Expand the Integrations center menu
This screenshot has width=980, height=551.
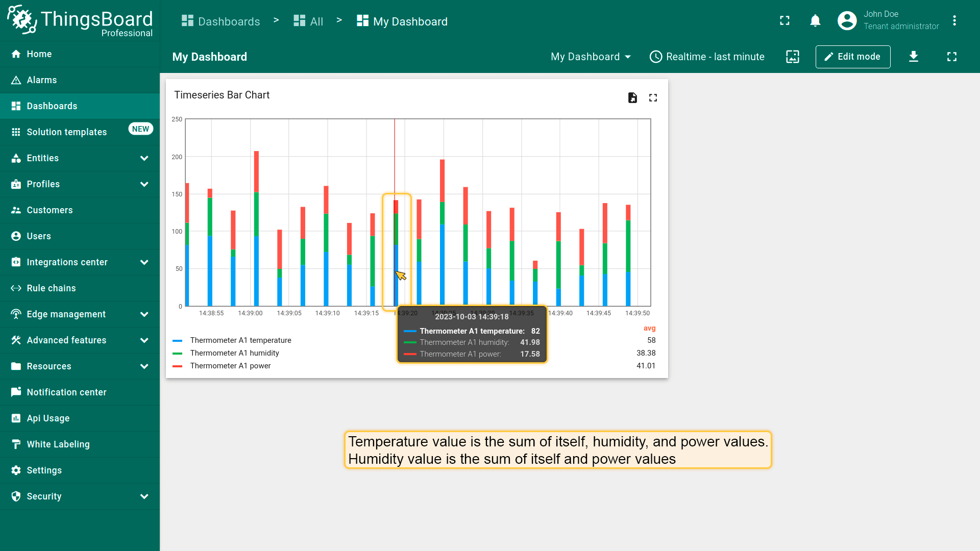pos(80,262)
